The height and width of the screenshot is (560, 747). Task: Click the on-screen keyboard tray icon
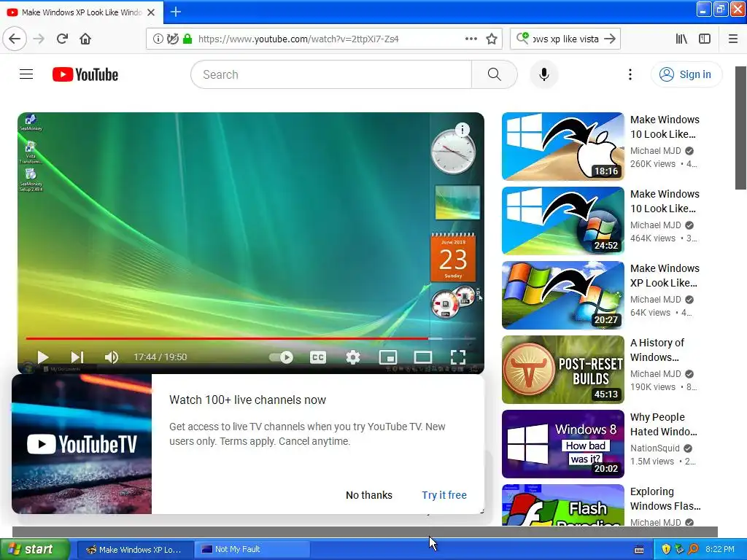click(x=639, y=550)
